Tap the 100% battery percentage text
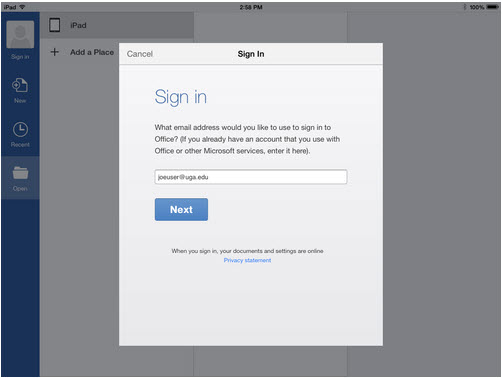 click(x=477, y=7)
